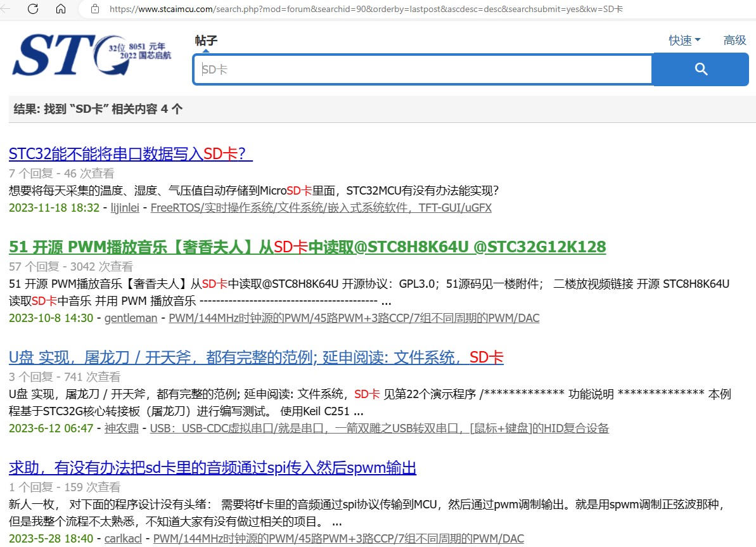Viewport: 756px width, 547px height.
Task: Click date 2023-5-28 18:40
Action: point(51,539)
